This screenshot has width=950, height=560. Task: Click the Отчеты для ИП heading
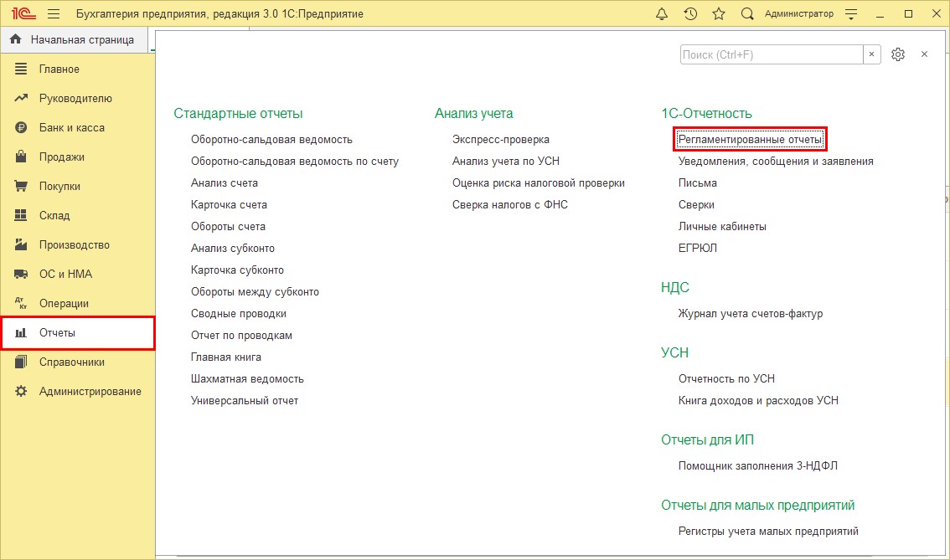point(708,440)
